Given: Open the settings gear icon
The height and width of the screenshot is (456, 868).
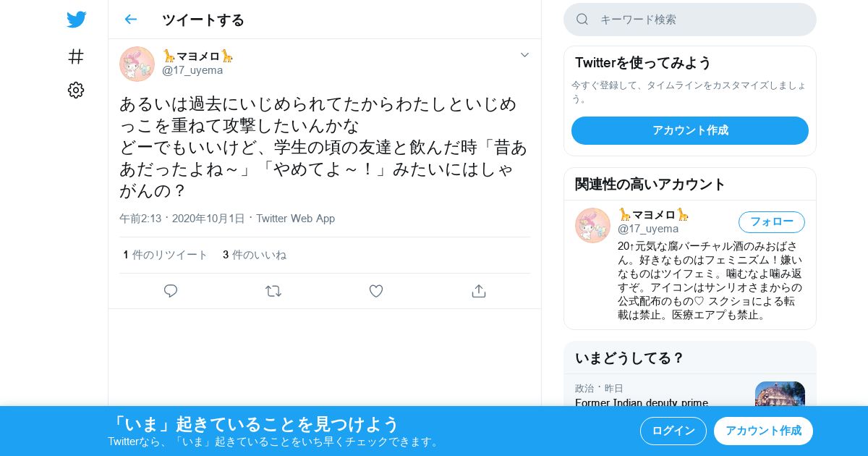Looking at the screenshot, I should (76, 90).
